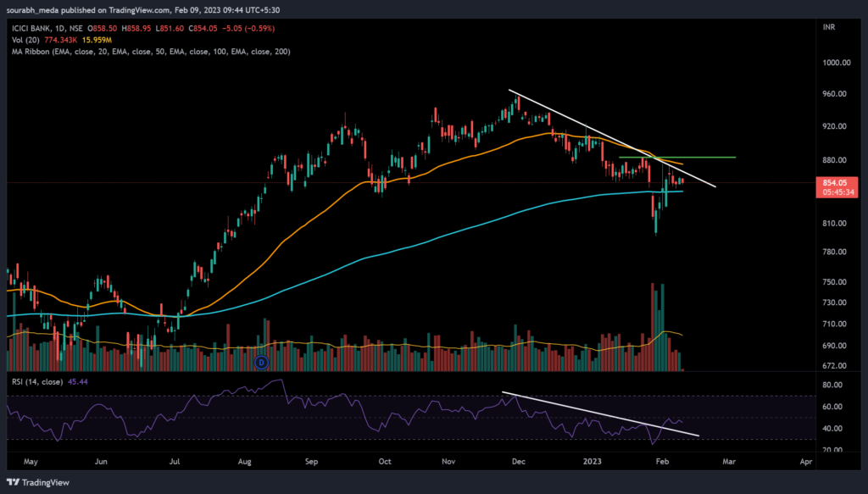Click the RSI 40.00 axis label
868x494 pixels.
point(832,428)
